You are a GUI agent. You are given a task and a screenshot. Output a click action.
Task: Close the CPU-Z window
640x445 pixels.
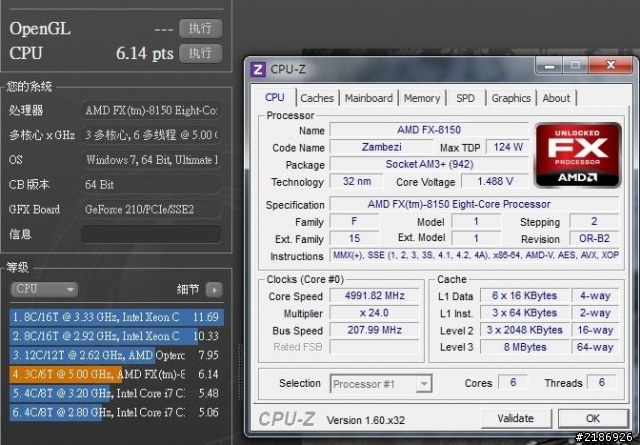pos(611,65)
